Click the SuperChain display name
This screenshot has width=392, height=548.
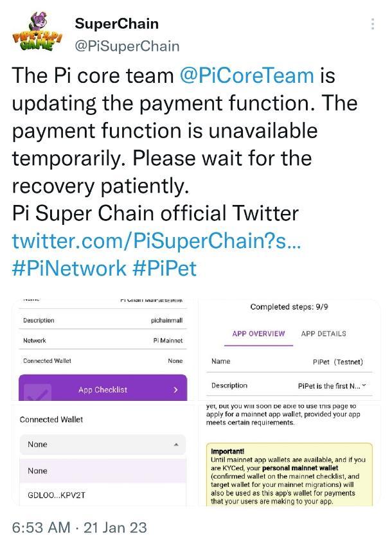pyautogui.click(x=116, y=24)
